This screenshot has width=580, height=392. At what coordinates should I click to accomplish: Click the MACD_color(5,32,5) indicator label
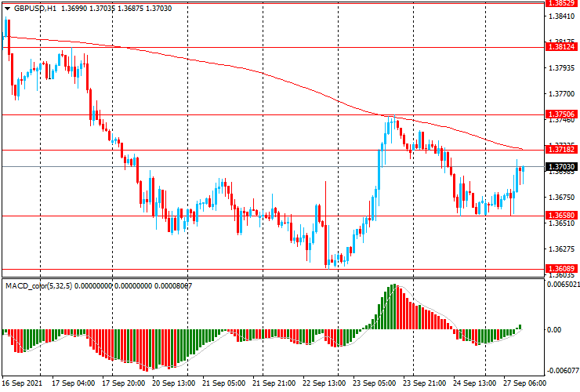tap(39, 285)
